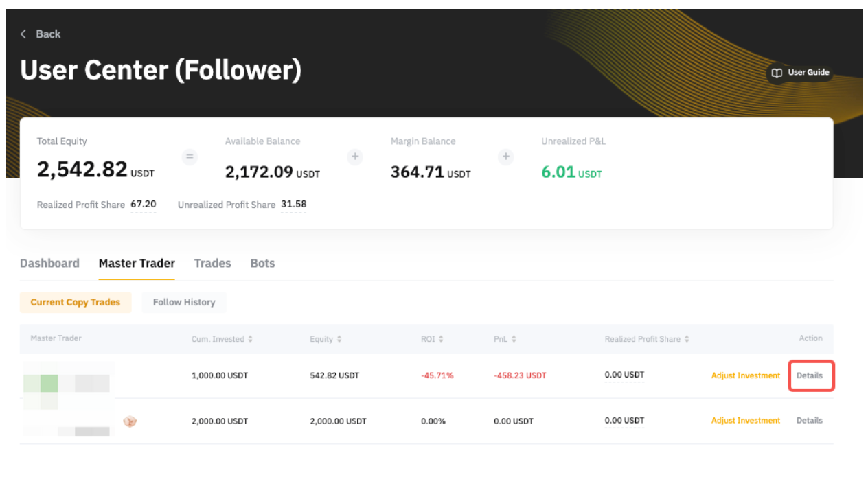Open the Trades tab
This screenshot has height=486, width=868.
pyautogui.click(x=212, y=264)
